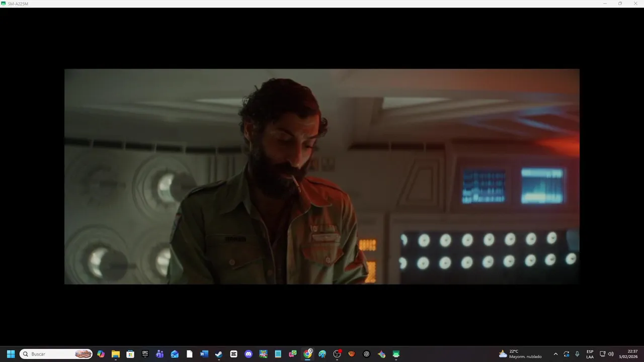This screenshot has height=362, width=644.
Task: Open the Notepad taskbar icon
Action: 278,354
